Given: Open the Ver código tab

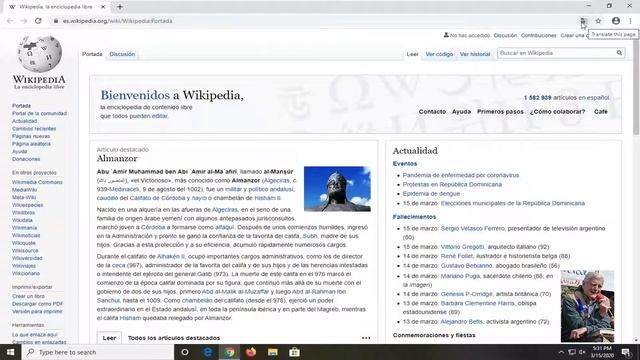Looking at the screenshot, I should 439,54.
